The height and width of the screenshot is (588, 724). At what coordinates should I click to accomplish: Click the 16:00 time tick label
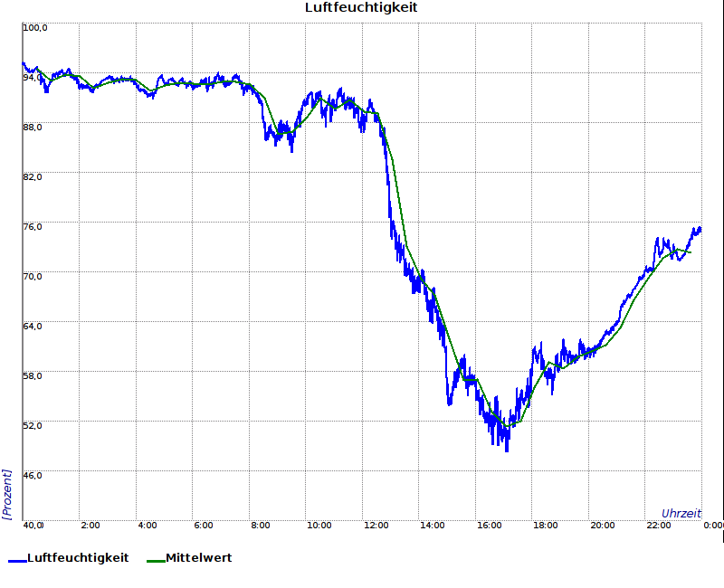[x=490, y=526]
